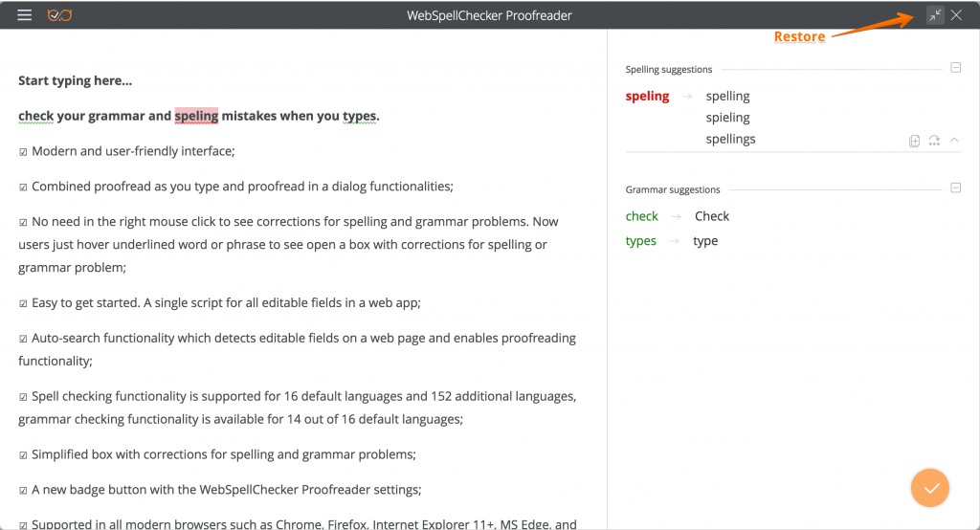Click the 'Auto-search functionality' paragraph
The width and height of the screenshot is (980, 530).
pos(298,349)
